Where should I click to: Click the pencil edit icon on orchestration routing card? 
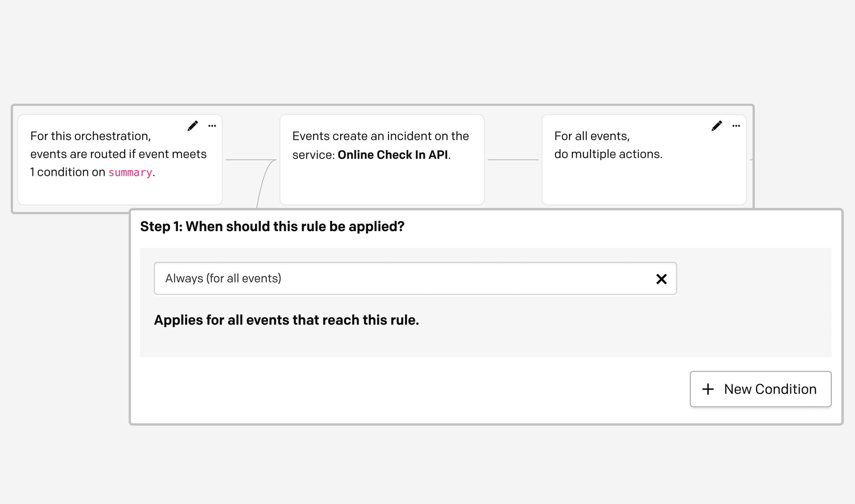click(x=192, y=126)
